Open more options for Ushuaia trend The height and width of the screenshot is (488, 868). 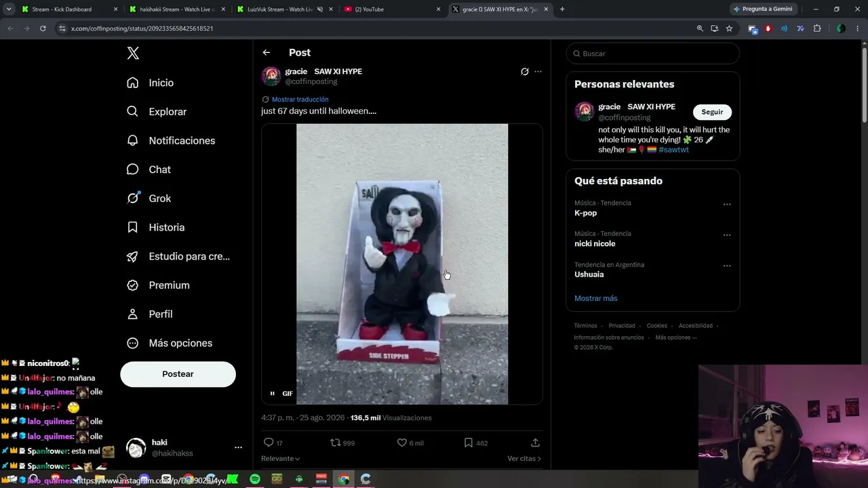727,266
